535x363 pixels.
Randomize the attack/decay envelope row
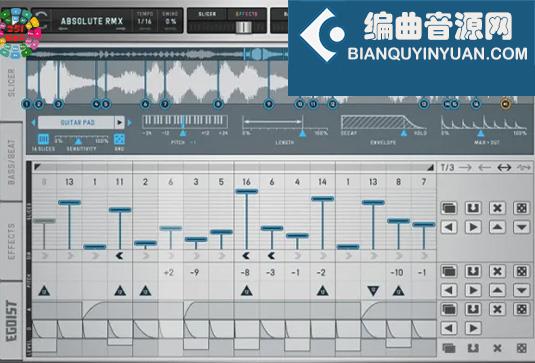pos(522,309)
